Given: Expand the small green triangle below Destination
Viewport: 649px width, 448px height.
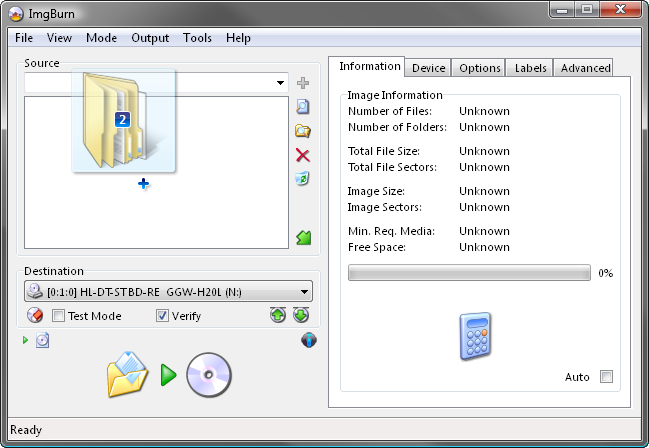Looking at the screenshot, I should coord(25,340).
